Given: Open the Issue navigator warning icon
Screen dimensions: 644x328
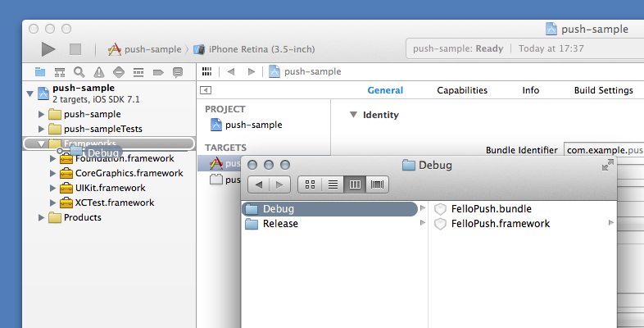Looking at the screenshot, I should pyautogui.click(x=98, y=72).
